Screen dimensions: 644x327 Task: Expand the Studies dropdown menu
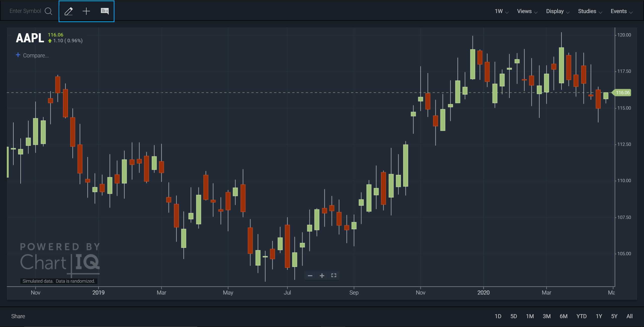click(590, 11)
